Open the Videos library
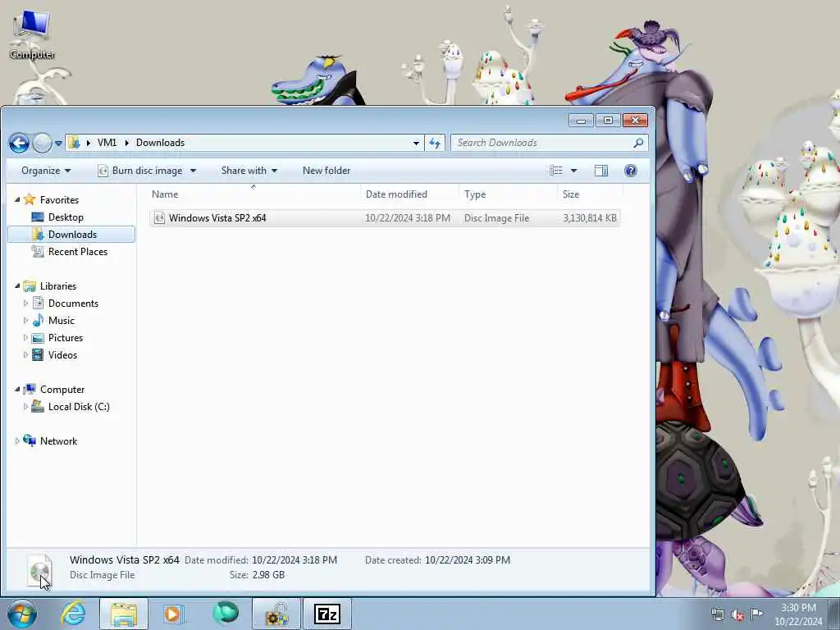Screen dimensions: 840x630 coord(62,354)
